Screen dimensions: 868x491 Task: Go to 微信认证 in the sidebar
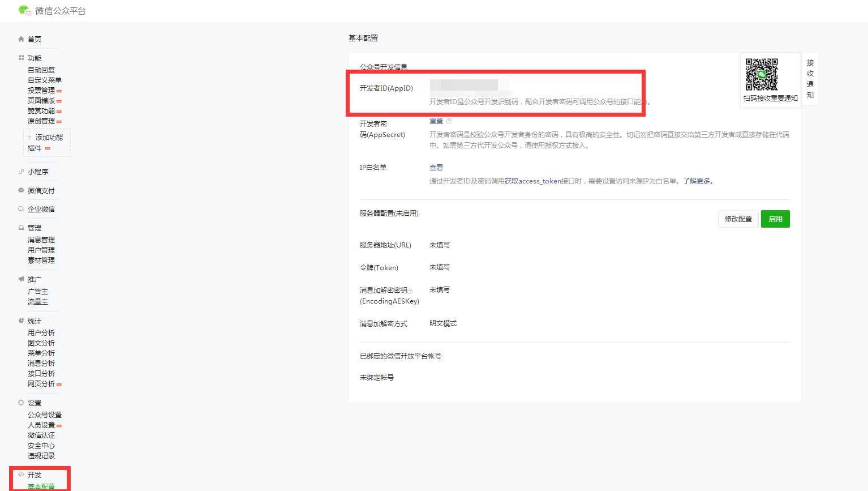tap(41, 435)
